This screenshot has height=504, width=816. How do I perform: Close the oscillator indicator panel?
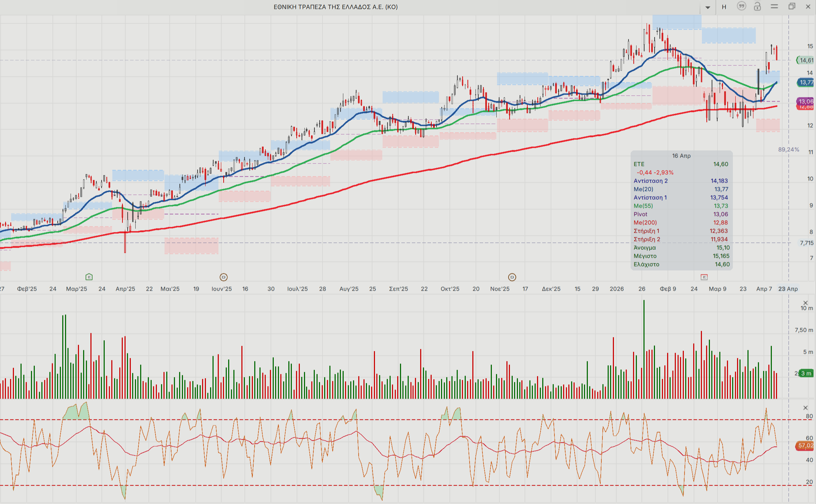click(x=806, y=408)
